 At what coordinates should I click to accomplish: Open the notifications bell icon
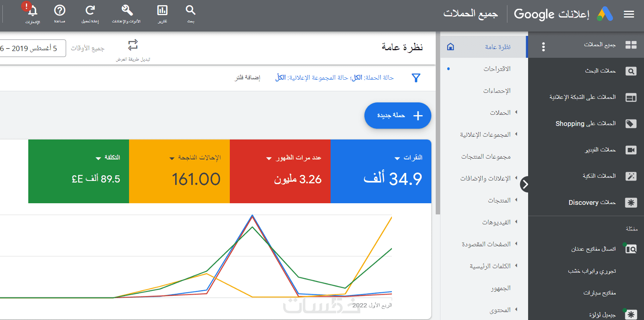[x=32, y=11]
